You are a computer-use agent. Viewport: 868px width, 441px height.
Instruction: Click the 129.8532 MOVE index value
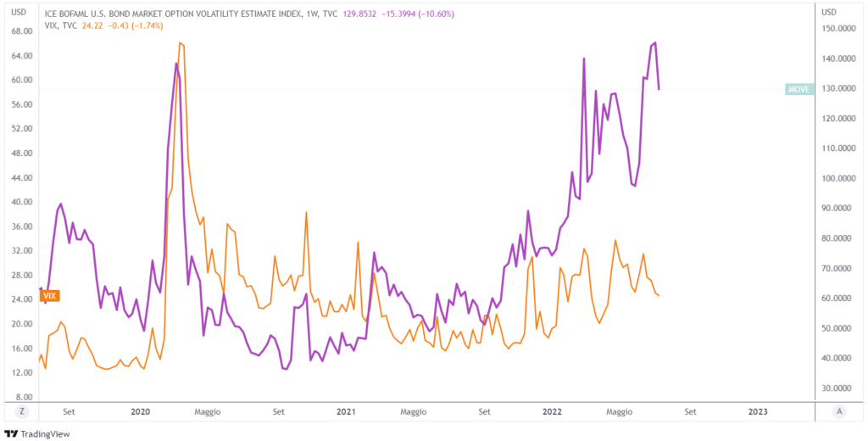pos(359,15)
